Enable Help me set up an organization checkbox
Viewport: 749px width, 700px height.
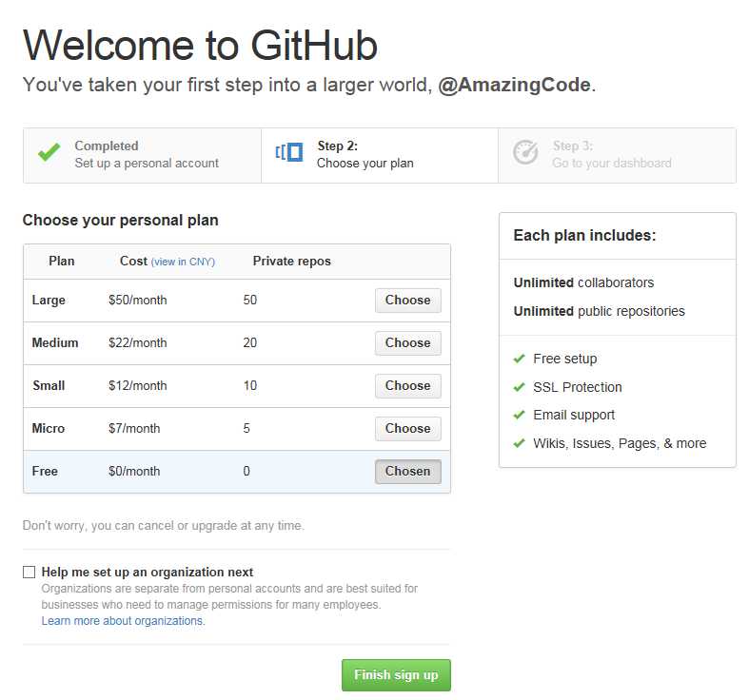(30, 572)
